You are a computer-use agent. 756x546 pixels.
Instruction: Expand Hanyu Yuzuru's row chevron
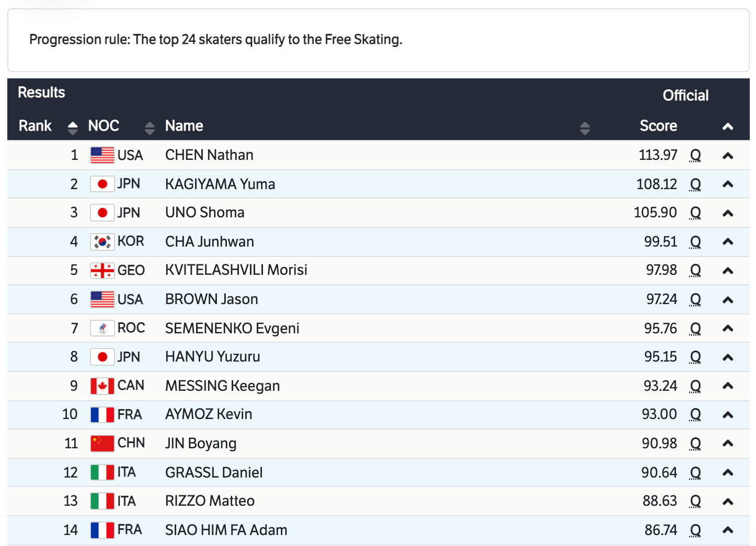pos(727,357)
